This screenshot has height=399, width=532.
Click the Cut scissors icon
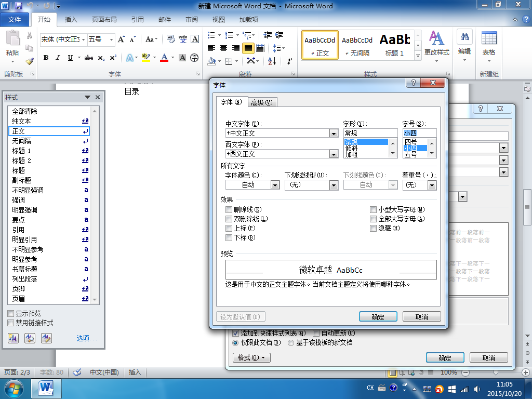(x=30, y=35)
